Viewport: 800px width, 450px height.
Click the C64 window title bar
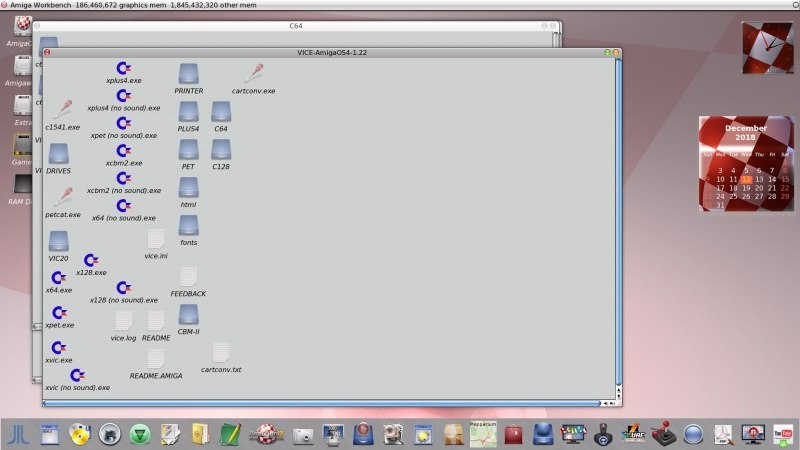point(296,26)
